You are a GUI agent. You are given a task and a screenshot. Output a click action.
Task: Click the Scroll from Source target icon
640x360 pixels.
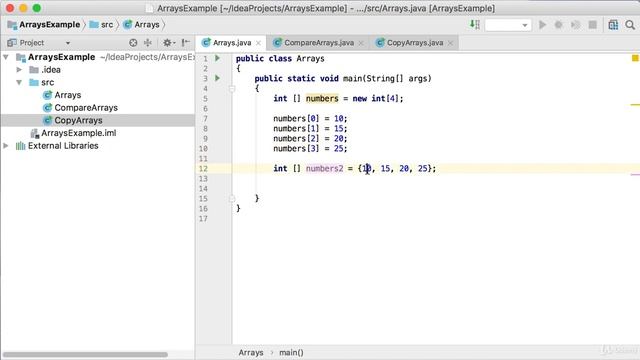pyautogui.click(x=133, y=42)
